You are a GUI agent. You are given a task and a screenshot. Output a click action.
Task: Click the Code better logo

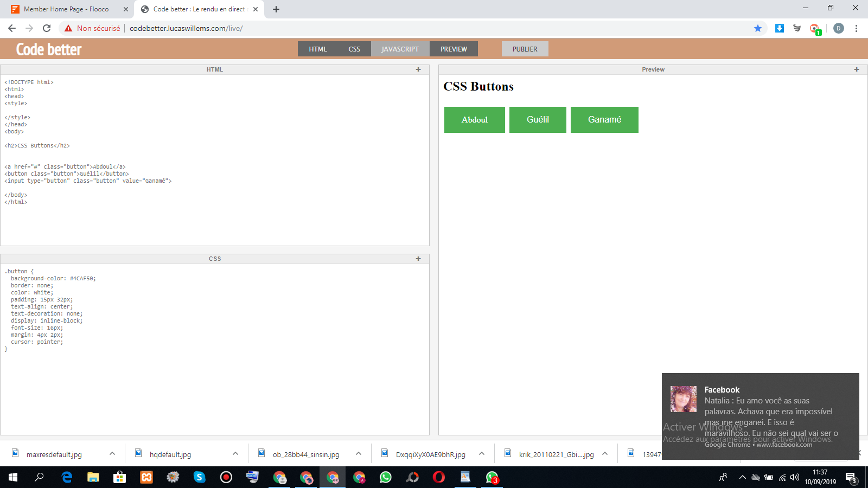[x=49, y=49]
